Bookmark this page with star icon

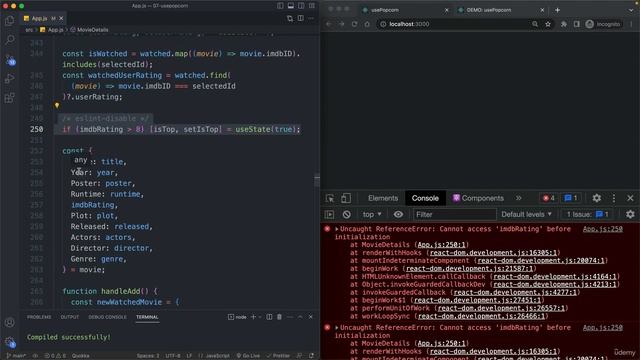point(548,24)
